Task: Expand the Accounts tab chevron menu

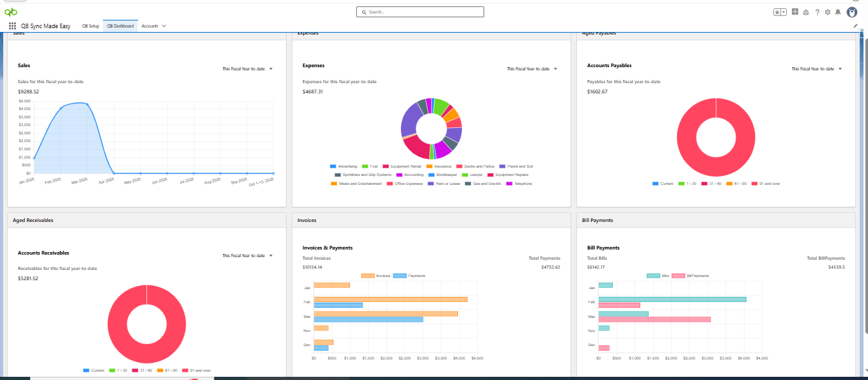Action: pyautogui.click(x=164, y=26)
